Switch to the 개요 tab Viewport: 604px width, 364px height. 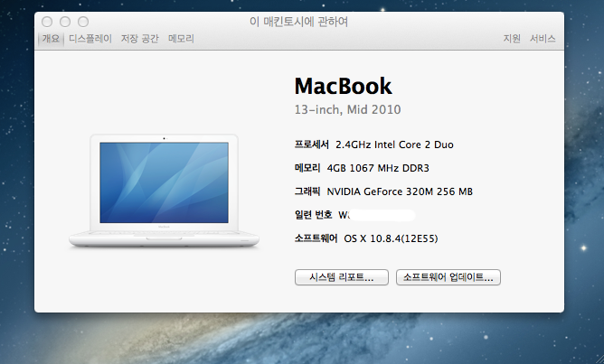[51, 39]
